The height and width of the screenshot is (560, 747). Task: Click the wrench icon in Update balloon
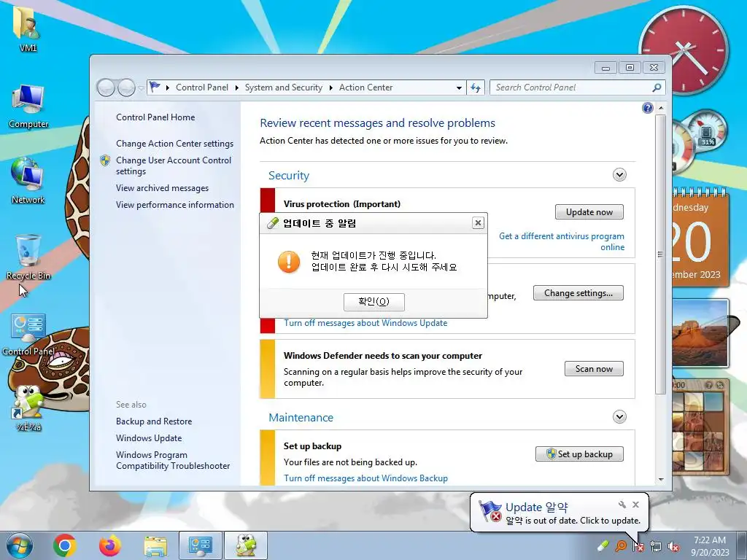pyautogui.click(x=622, y=505)
